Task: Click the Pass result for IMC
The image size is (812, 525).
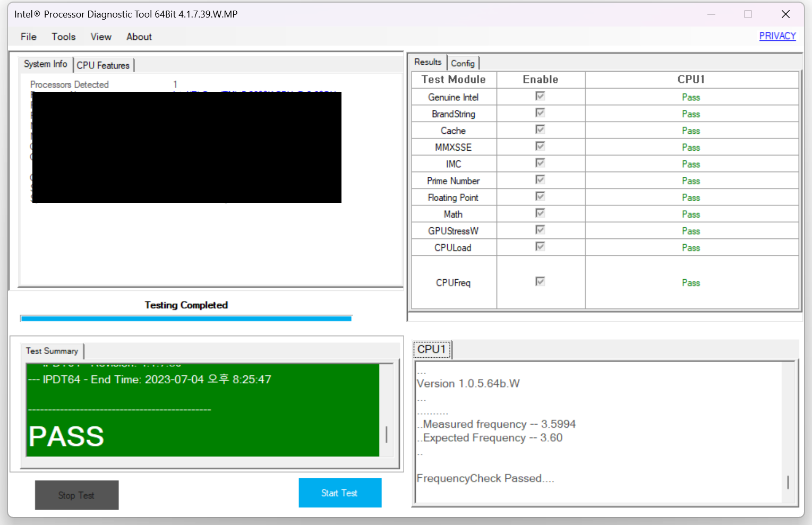Action: pyautogui.click(x=691, y=164)
